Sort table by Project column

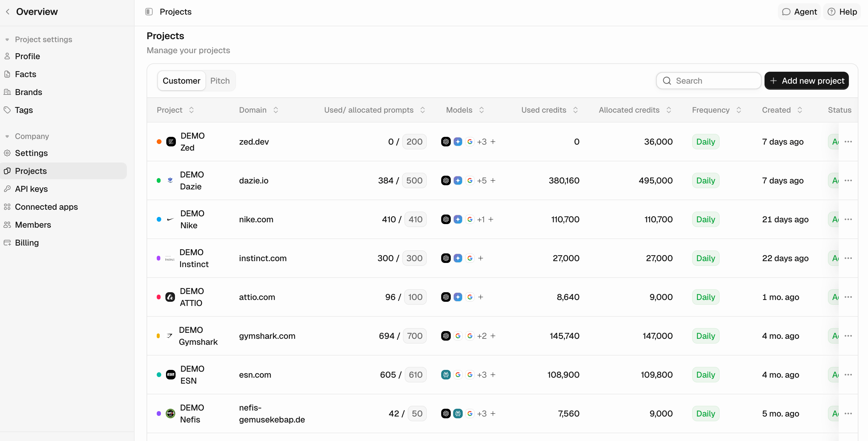191,110
